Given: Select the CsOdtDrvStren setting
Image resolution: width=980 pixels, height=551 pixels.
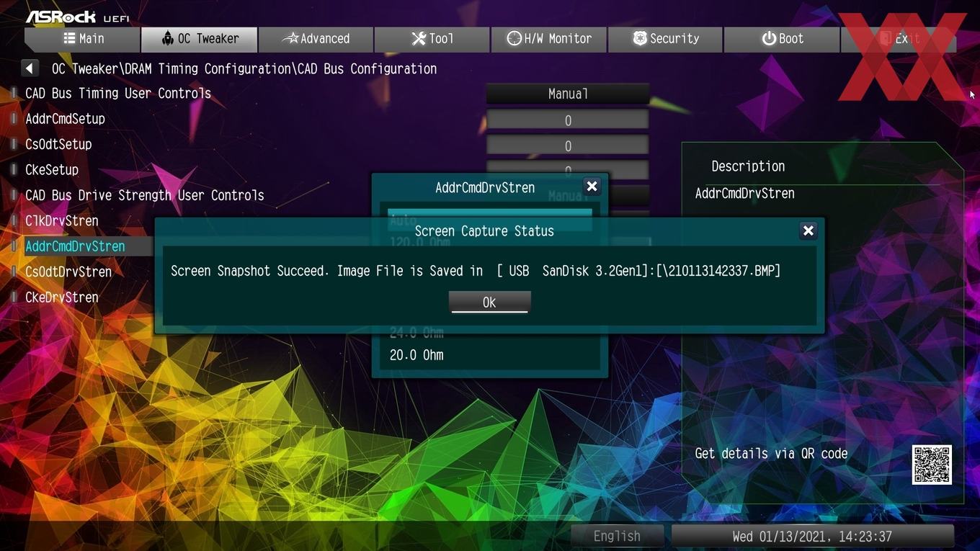Looking at the screenshot, I should [68, 272].
